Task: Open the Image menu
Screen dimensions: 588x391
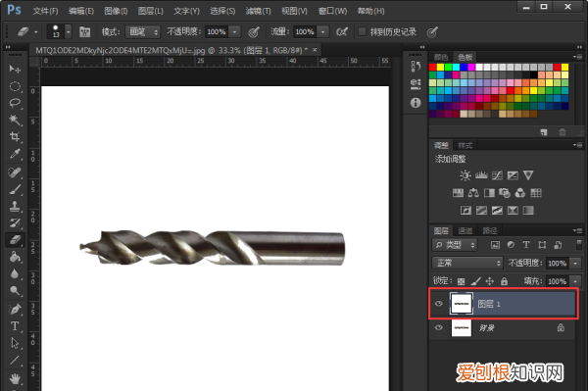Action: 116,11
